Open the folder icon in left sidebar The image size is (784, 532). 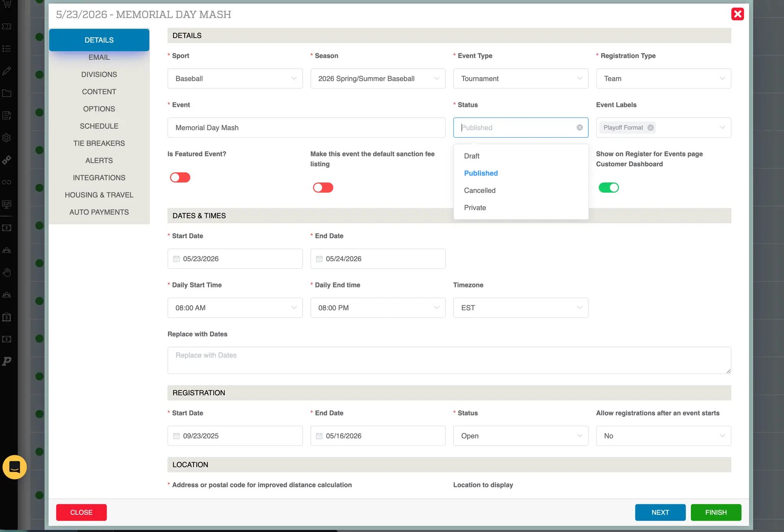pos(7,93)
